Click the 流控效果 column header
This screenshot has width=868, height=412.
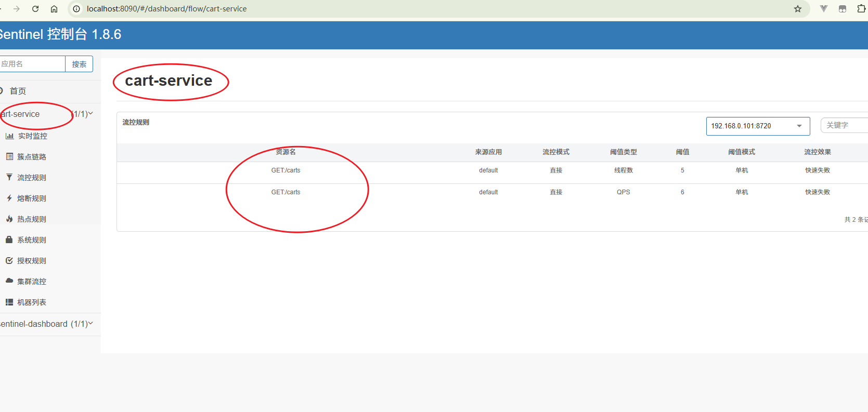pos(818,152)
